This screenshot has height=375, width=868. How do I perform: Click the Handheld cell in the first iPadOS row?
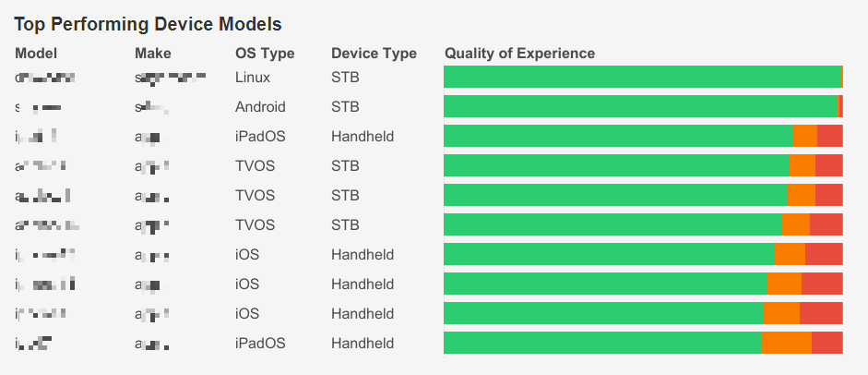coord(363,136)
